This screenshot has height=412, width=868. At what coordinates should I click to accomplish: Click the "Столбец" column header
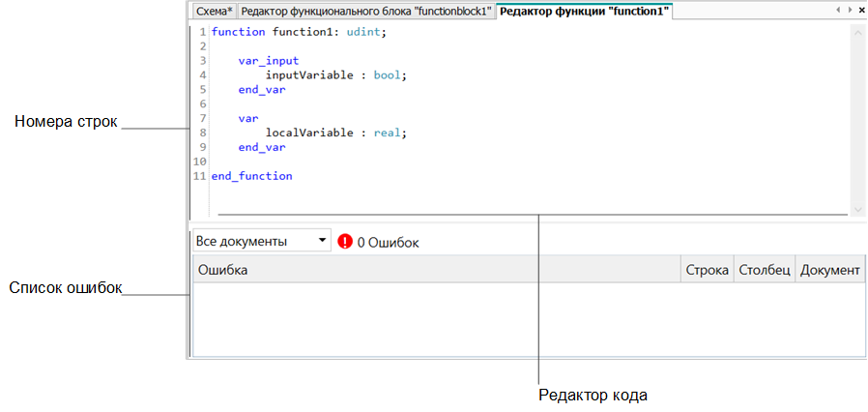pos(765,270)
